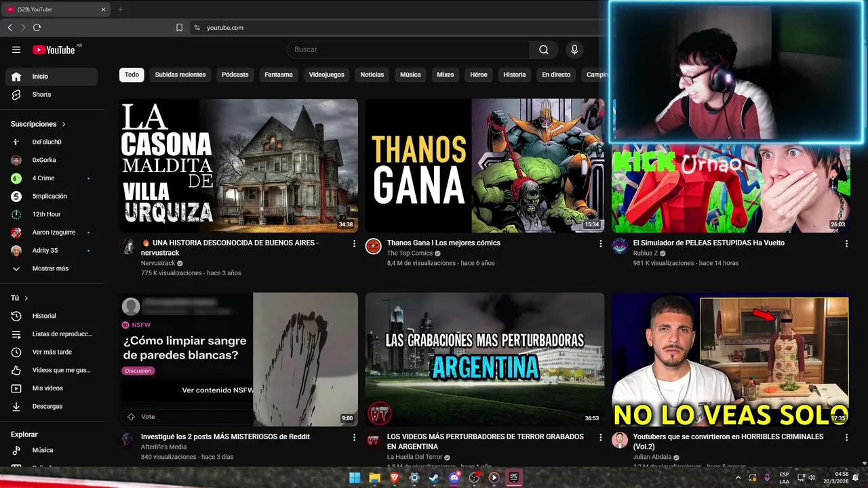The height and width of the screenshot is (488, 868).
Task: Open options menu for Reddit posts video
Action: coord(354,438)
